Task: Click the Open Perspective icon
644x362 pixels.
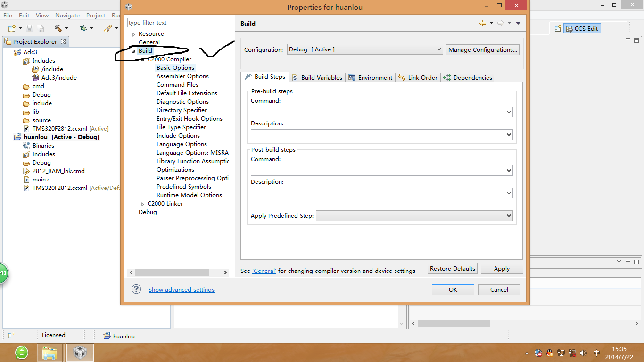Action: 558,28
